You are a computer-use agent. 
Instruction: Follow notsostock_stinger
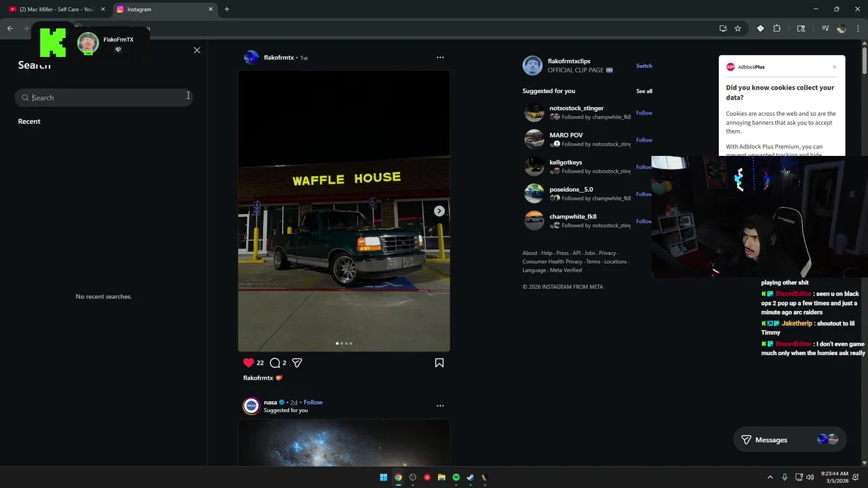(x=644, y=113)
